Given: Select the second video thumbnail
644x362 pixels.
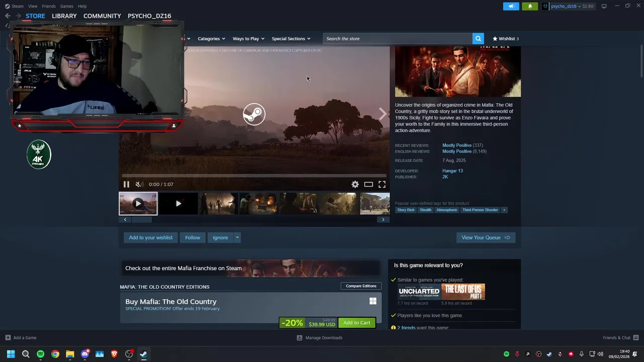Looking at the screenshot, I should (x=178, y=204).
